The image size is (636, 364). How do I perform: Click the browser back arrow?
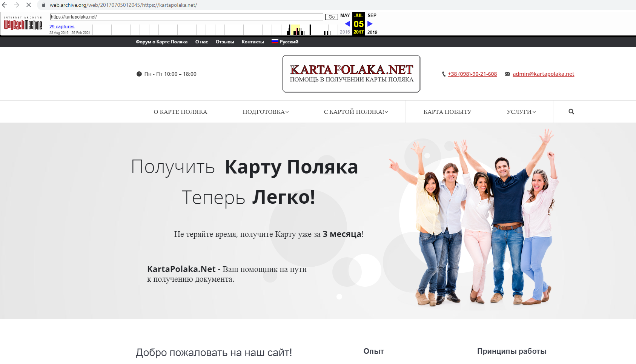(5, 5)
